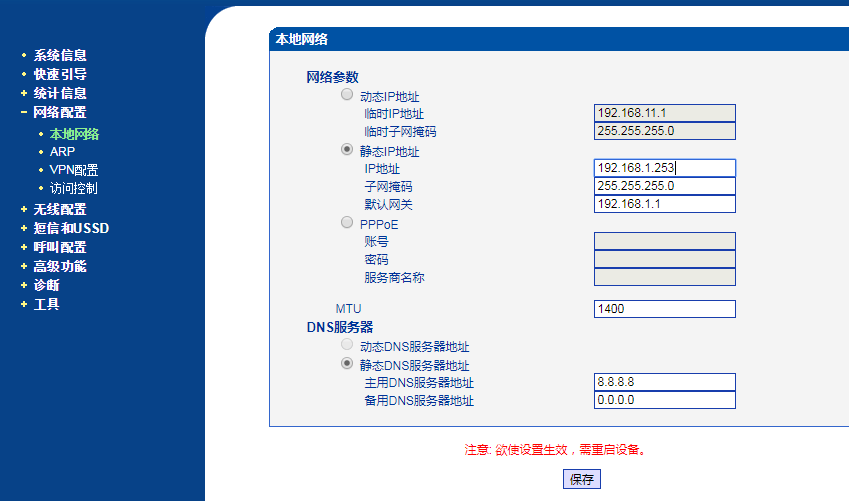Click the 默认网关 input field
The image size is (849, 501).
664,204
